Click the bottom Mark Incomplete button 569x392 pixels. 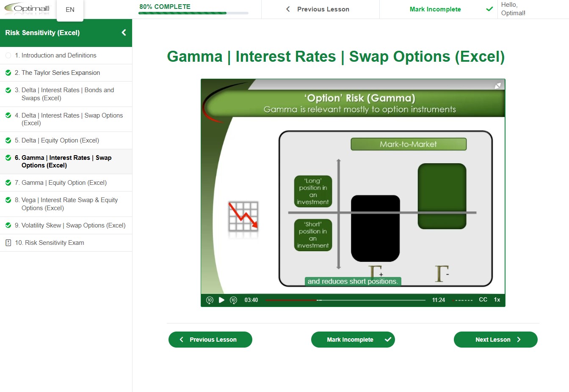pyautogui.click(x=353, y=340)
